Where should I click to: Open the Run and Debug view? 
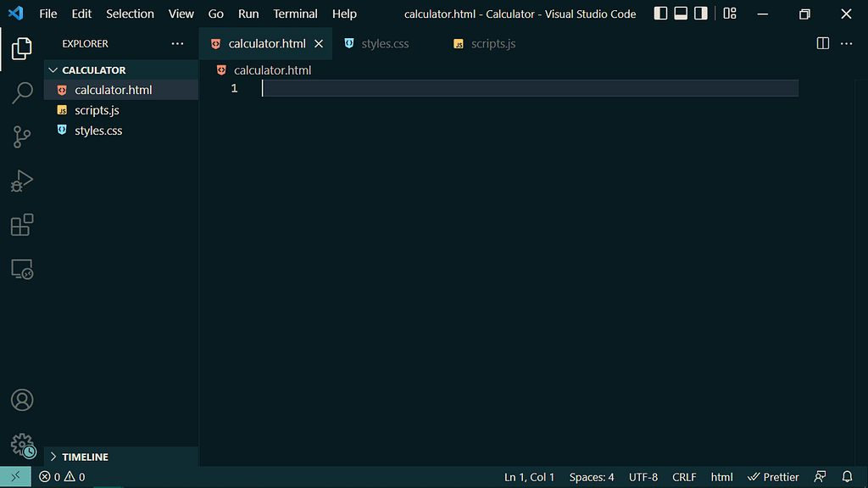coord(22,180)
